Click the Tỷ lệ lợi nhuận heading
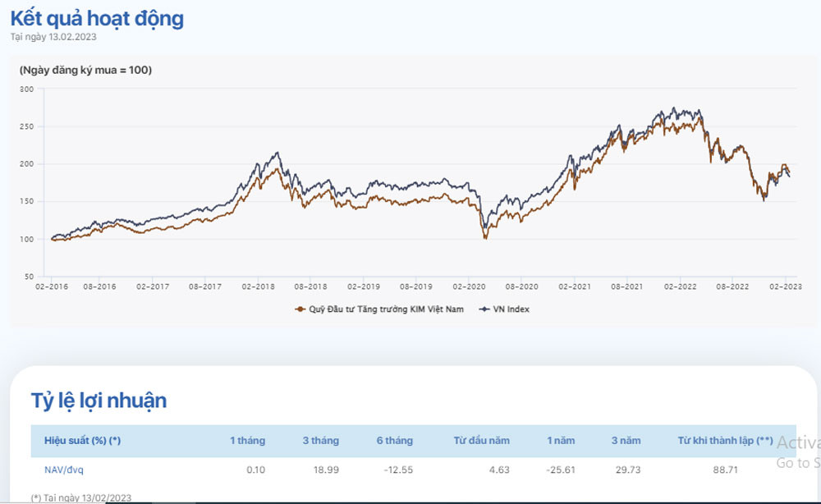 tap(99, 401)
